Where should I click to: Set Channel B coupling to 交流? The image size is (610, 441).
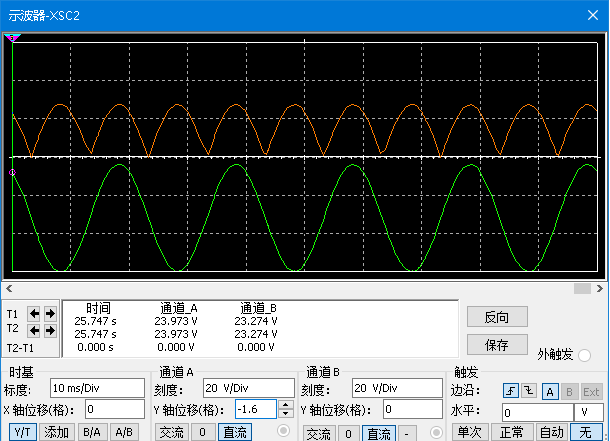[319, 433]
